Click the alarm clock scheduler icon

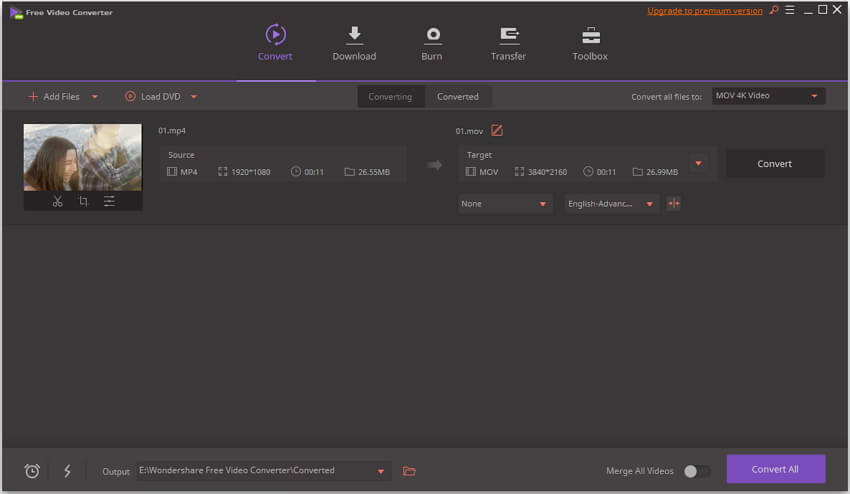(x=32, y=471)
